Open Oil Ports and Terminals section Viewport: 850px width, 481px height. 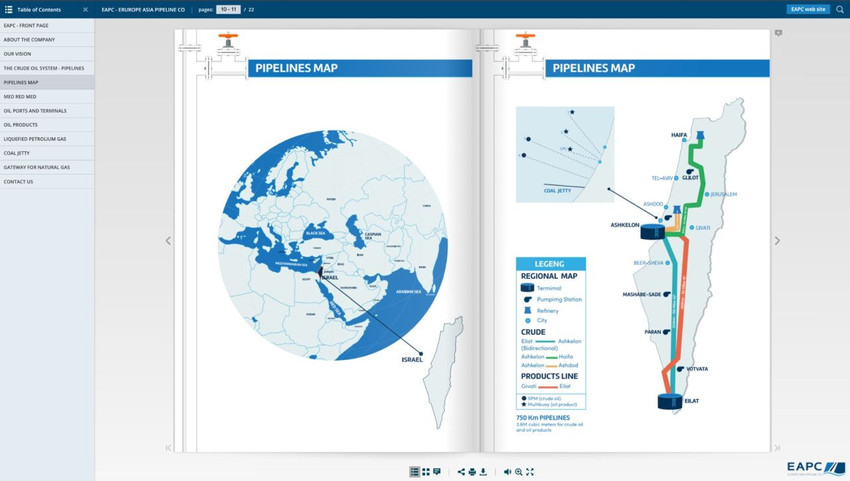(x=47, y=111)
